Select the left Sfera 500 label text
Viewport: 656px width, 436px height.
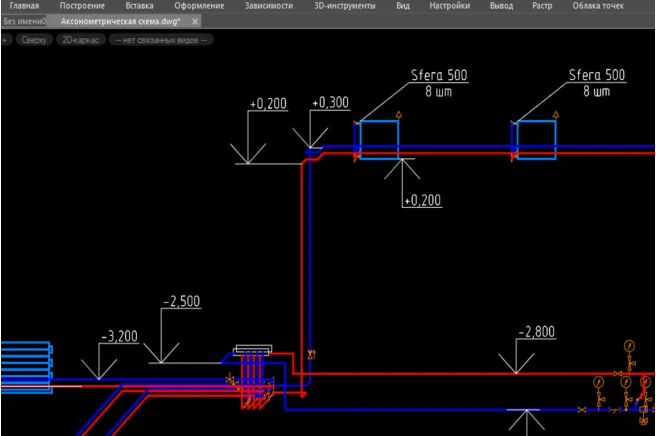tap(438, 76)
